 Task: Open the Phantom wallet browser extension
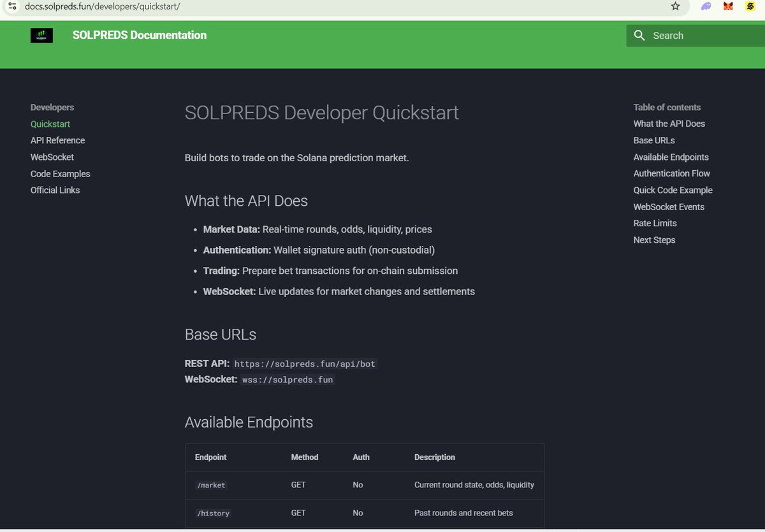tap(705, 6)
